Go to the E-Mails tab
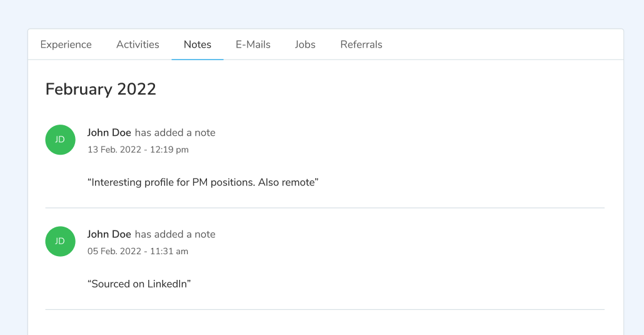 pos(253,44)
